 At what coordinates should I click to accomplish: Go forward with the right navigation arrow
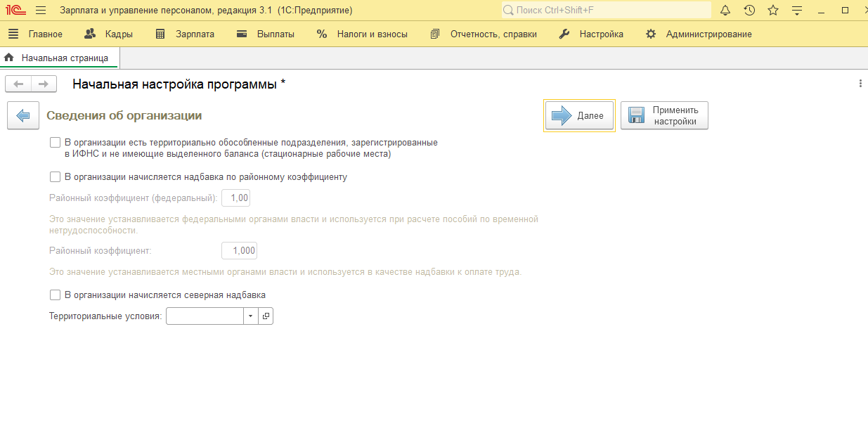44,84
